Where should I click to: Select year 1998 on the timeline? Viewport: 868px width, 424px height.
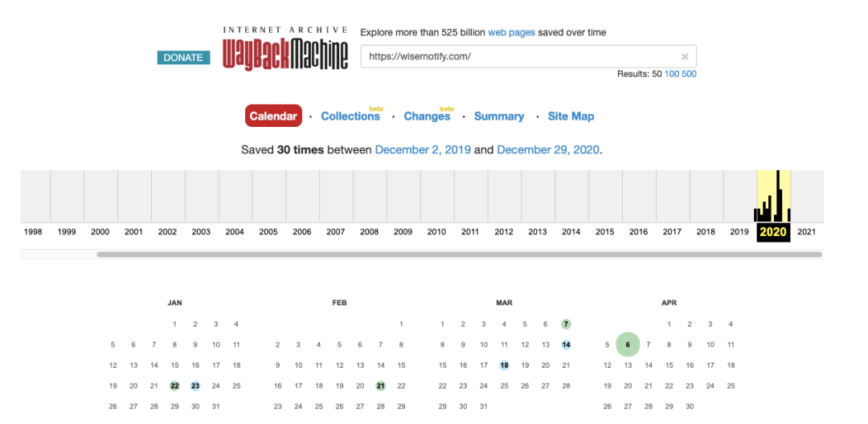coord(33,232)
